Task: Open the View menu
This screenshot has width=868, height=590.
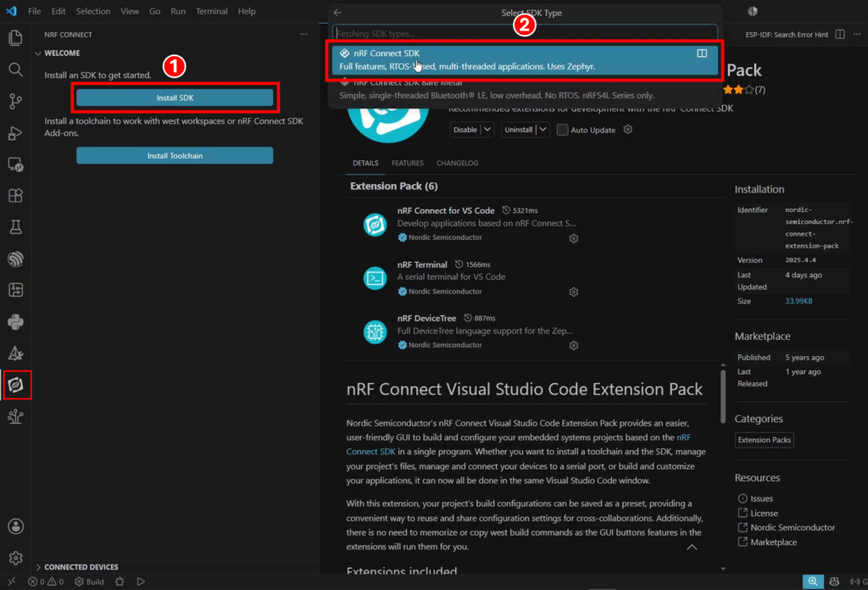Action: (x=130, y=11)
